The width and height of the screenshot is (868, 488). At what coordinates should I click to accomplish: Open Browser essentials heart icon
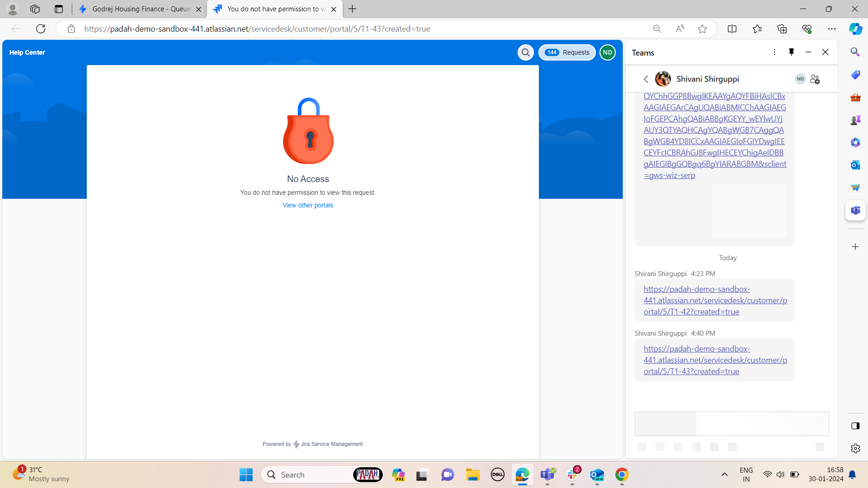tap(807, 29)
